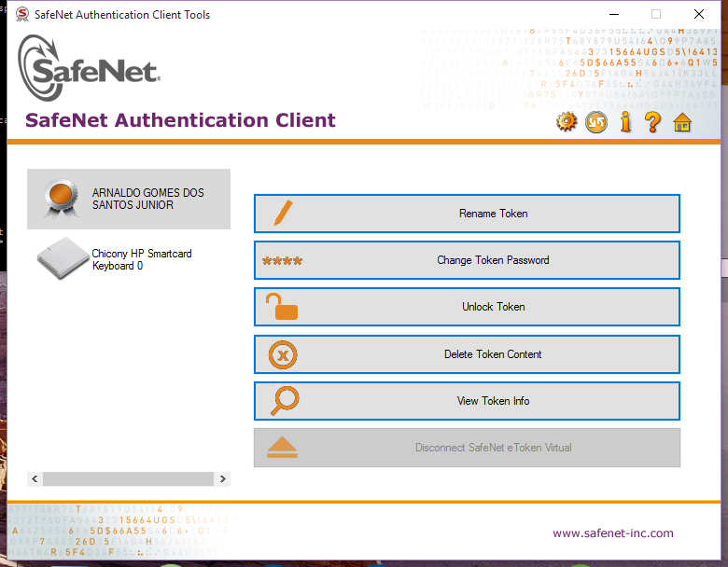The image size is (728, 567).
Task: Open View Token Info
Action: (467, 401)
